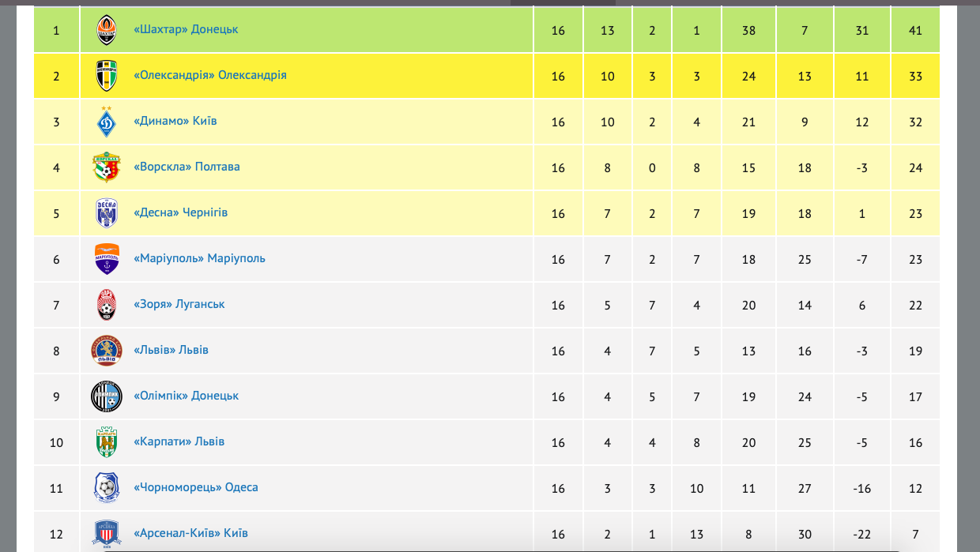980x552 pixels.
Task: Click the Dynamo Kyiv diamond logo
Action: [x=107, y=122]
